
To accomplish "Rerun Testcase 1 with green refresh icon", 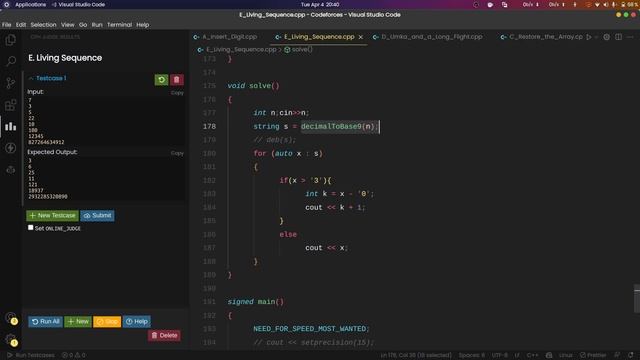I will 161,80.
